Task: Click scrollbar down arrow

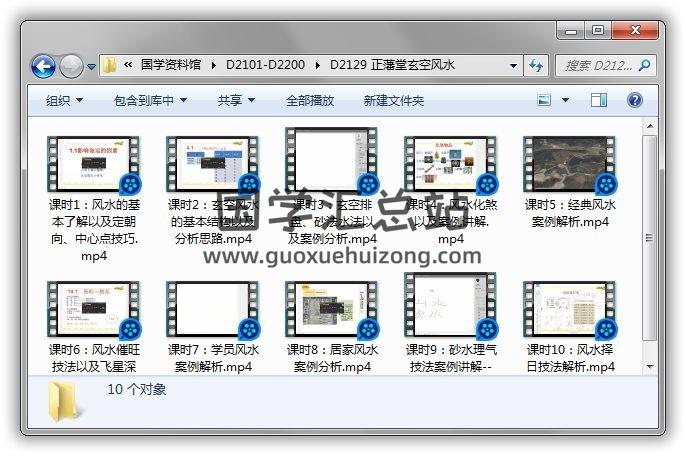Action: (x=650, y=367)
